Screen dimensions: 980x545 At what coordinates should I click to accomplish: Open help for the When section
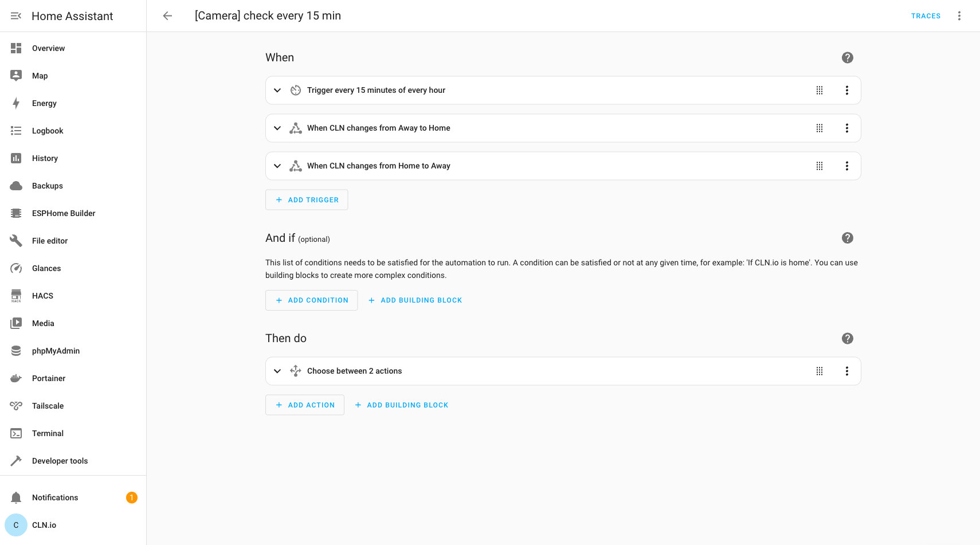pyautogui.click(x=848, y=58)
